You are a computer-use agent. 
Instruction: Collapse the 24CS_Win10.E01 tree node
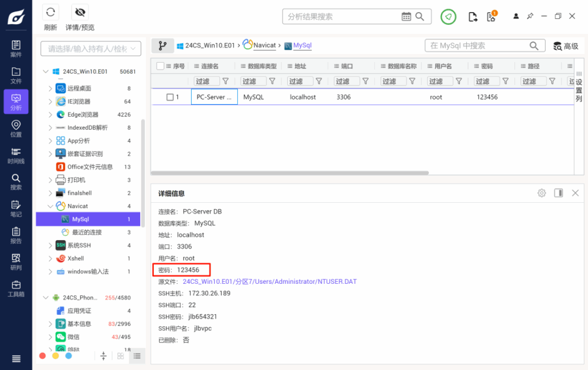coord(46,72)
